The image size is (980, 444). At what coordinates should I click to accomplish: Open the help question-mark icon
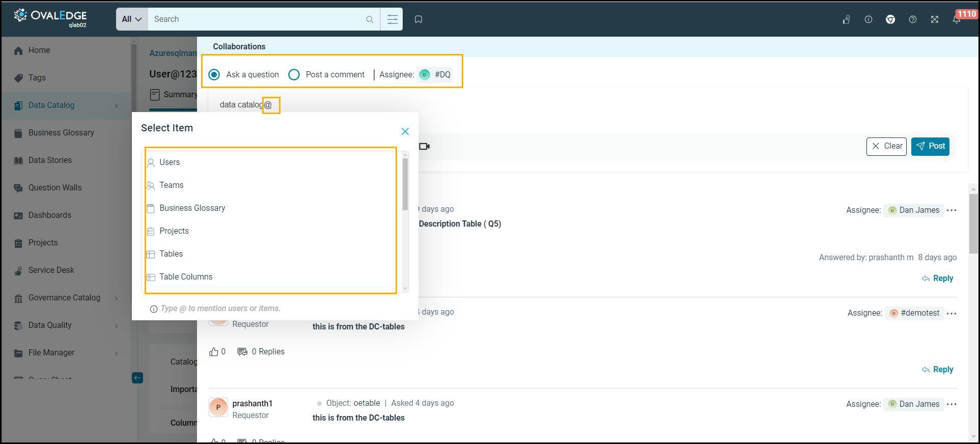(x=913, y=19)
